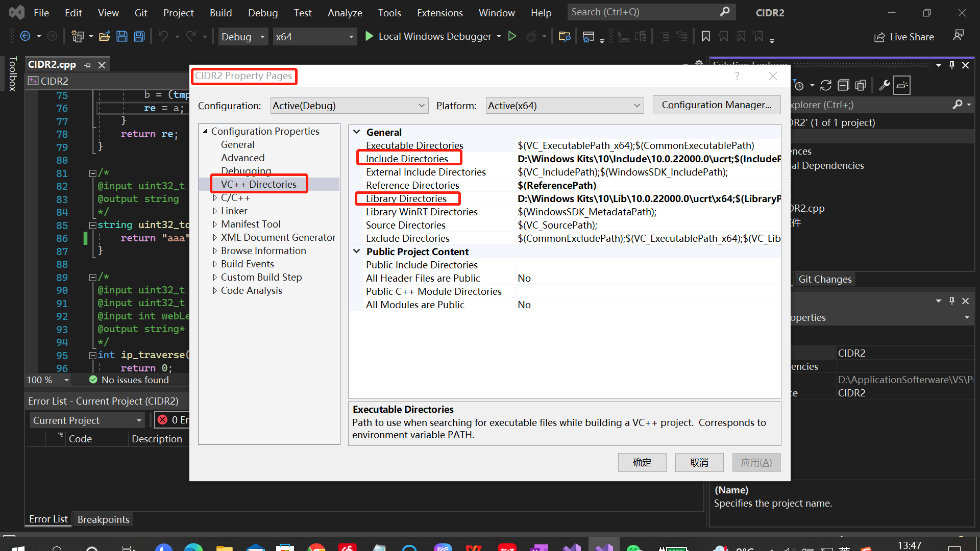Click the Undo arrow icon

[x=163, y=36]
